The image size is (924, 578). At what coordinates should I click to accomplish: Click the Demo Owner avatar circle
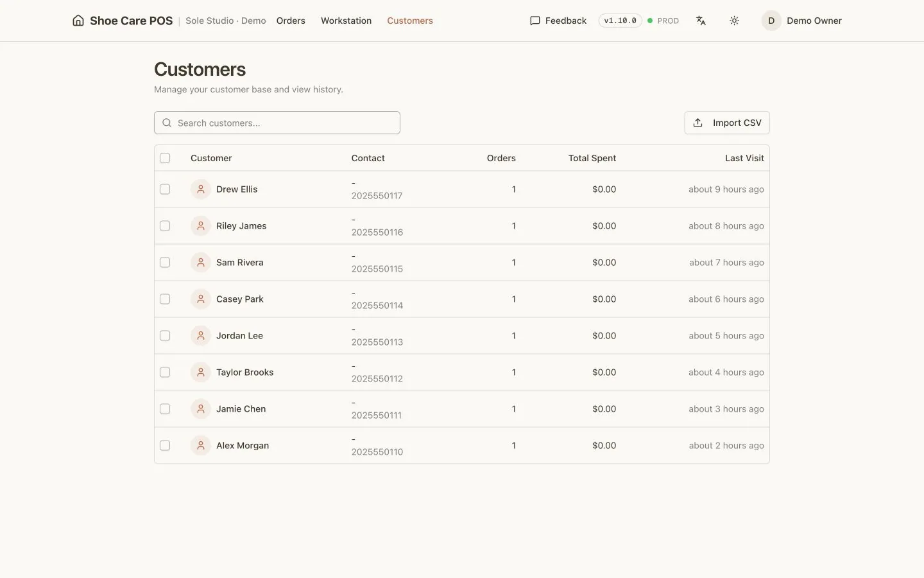pyautogui.click(x=771, y=21)
